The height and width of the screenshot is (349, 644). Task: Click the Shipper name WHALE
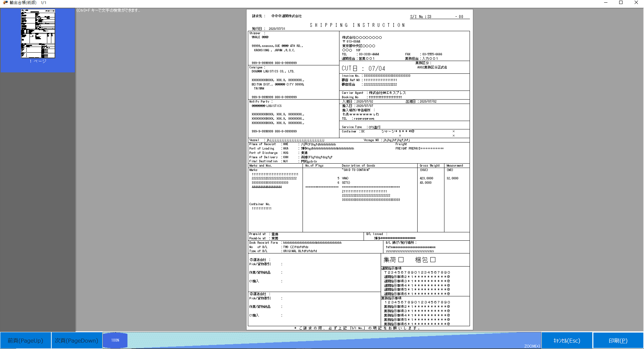tap(260, 37)
